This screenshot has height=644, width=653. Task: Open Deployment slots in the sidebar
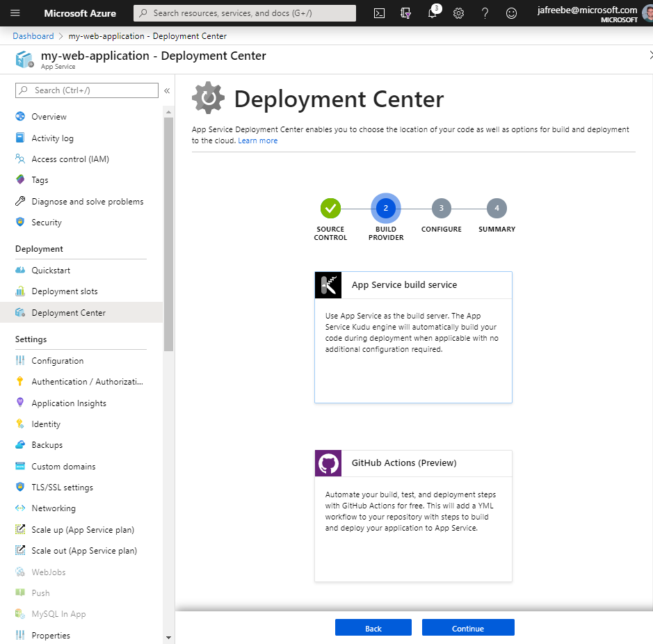click(x=64, y=291)
